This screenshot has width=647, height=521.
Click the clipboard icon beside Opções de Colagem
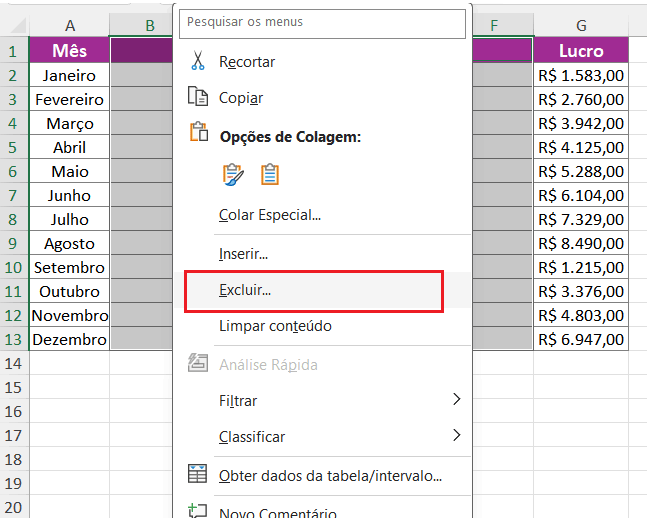(198, 136)
